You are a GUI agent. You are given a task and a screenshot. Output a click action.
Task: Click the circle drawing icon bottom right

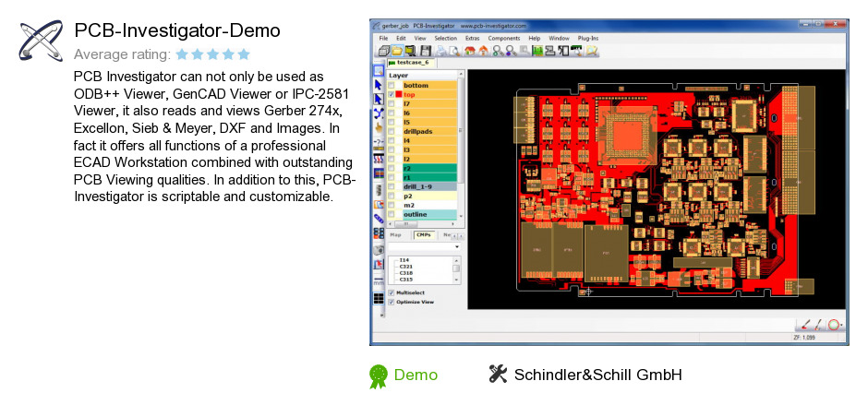pos(833,325)
